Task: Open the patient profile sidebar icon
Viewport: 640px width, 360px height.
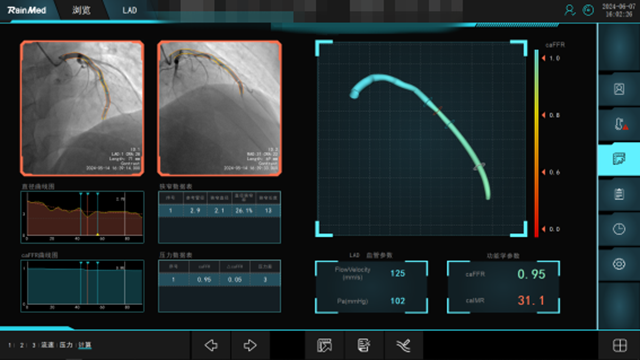Action: pos(619,89)
